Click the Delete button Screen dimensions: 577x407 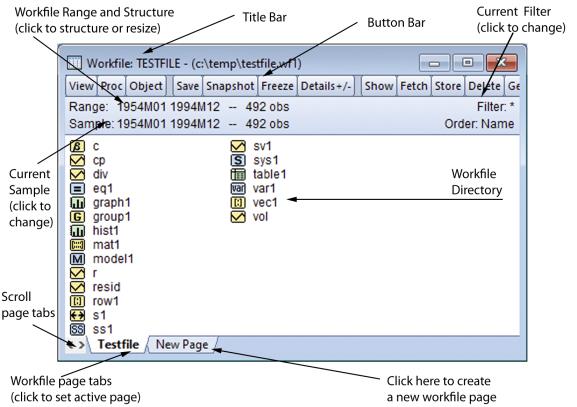[x=484, y=86]
